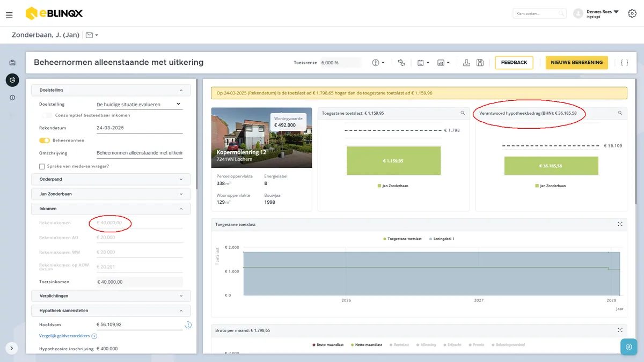Expand Bruto per maand chart fullscreen
The width and height of the screenshot is (644, 362).
620,330
